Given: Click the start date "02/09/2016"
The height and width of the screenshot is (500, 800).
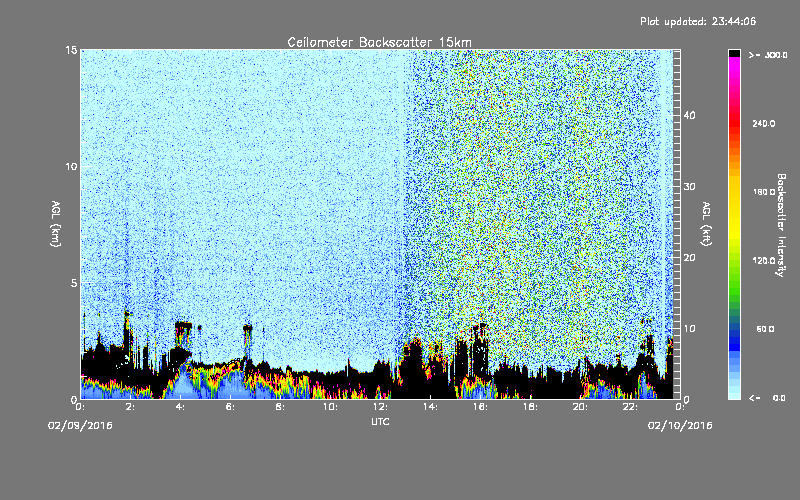Looking at the screenshot, I should click(x=80, y=426).
